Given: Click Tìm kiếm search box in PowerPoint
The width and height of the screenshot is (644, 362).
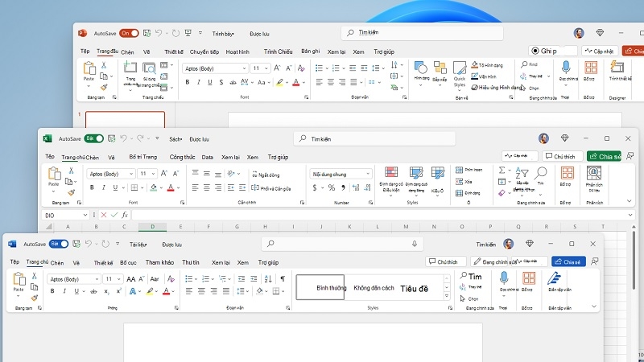Looking at the screenshot, I should pos(422,33).
